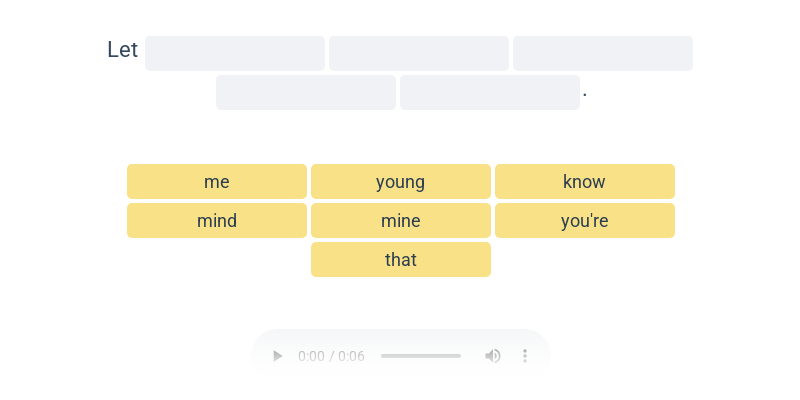The height and width of the screenshot is (400, 800).
Task: Click the last blank slot before the period
Action: pyautogui.click(x=490, y=92)
